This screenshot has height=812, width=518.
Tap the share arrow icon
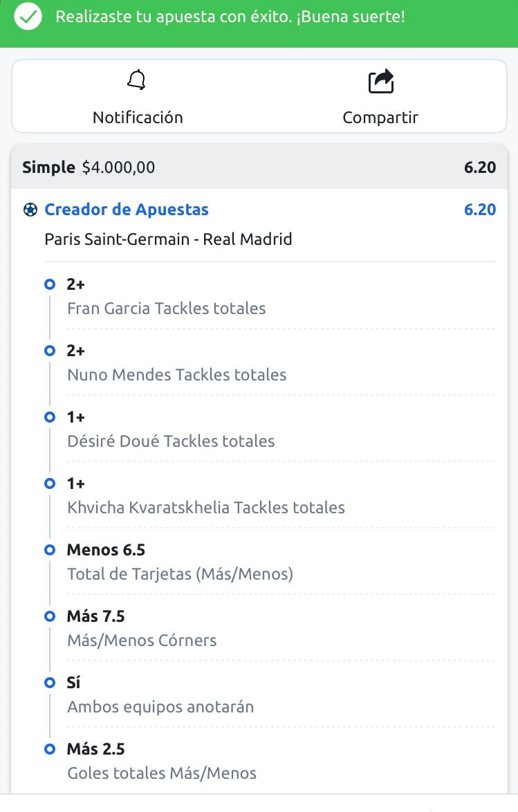coord(381,82)
